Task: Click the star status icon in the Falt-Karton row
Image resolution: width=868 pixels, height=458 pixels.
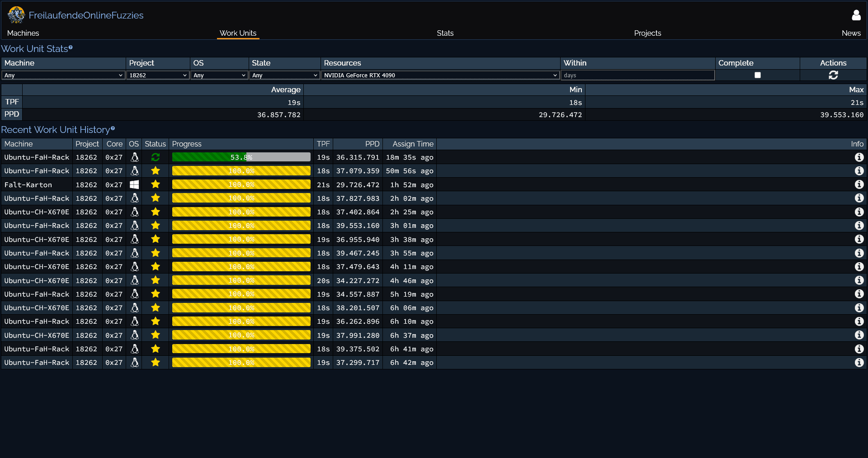Action: click(156, 184)
